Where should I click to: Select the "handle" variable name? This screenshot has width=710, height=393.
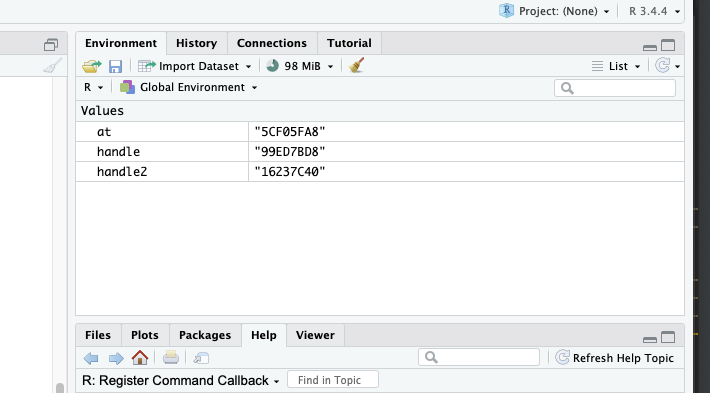click(118, 152)
